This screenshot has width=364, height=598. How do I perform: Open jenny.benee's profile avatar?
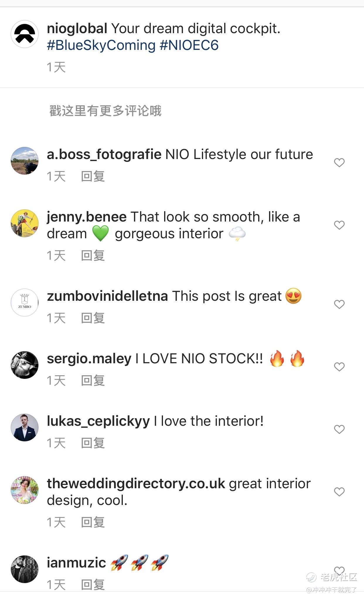pyautogui.click(x=25, y=223)
